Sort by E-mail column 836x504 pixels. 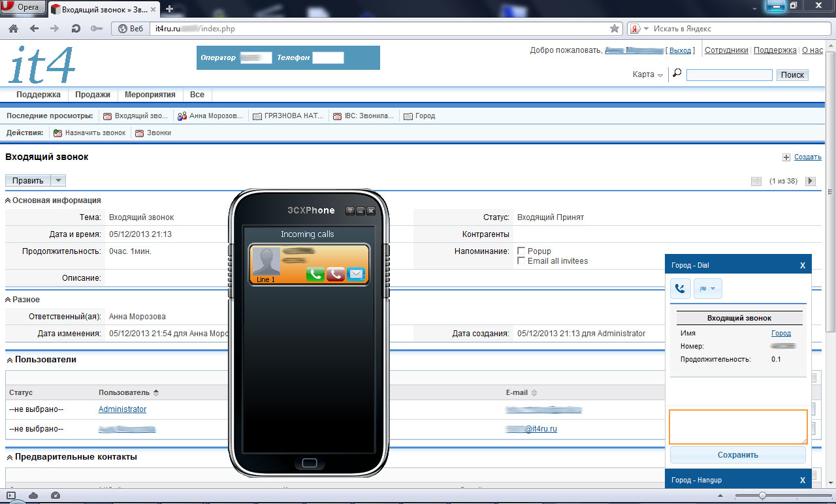(x=521, y=392)
